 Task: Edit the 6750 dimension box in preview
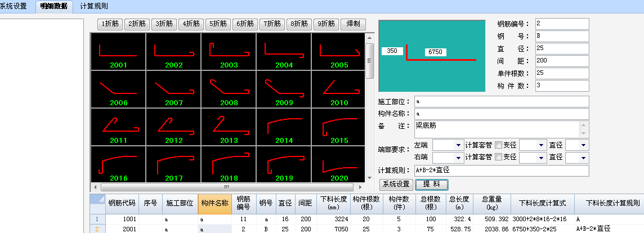(x=435, y=52)
